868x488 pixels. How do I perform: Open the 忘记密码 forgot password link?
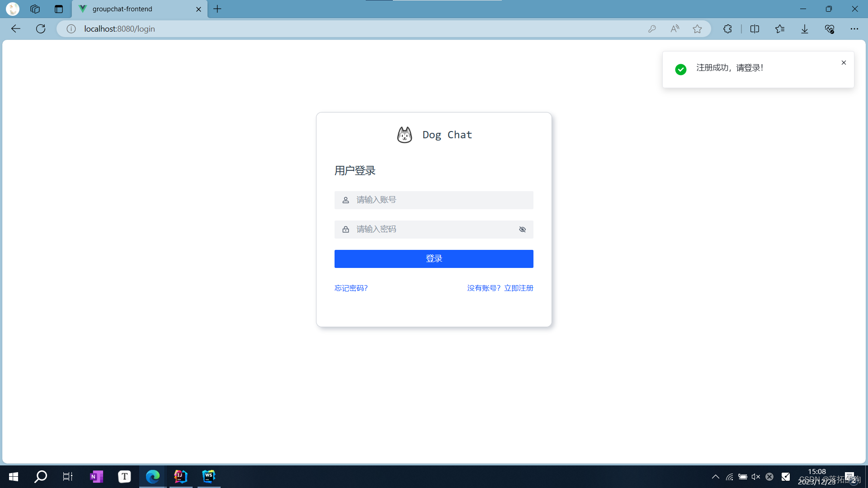pos(351,288)
